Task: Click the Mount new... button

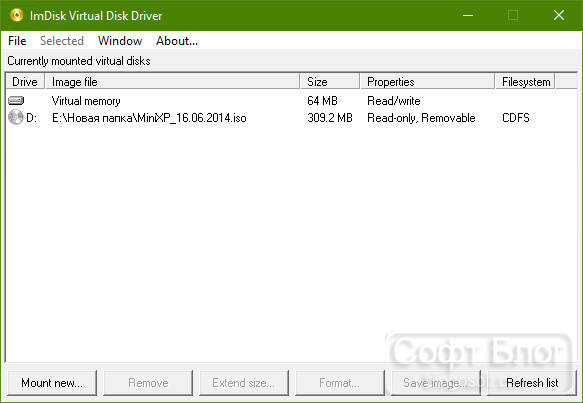Action: [52, 383]
